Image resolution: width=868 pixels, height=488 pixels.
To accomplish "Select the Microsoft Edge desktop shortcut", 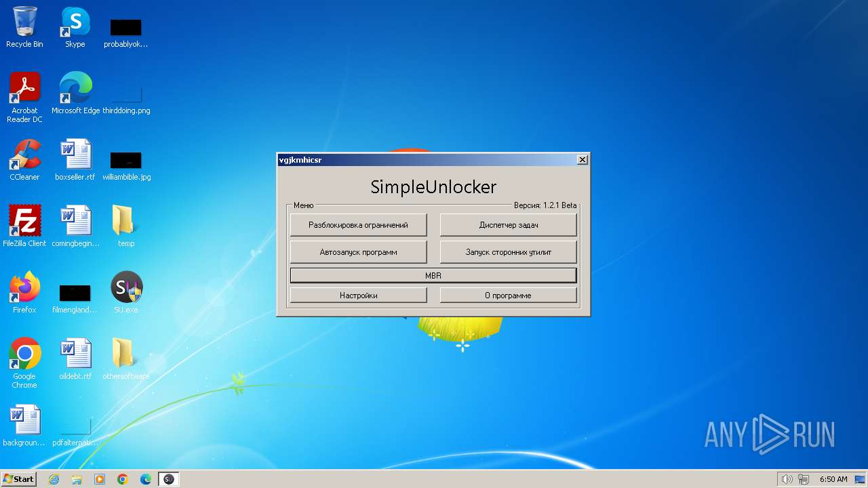I will [75, 94].
